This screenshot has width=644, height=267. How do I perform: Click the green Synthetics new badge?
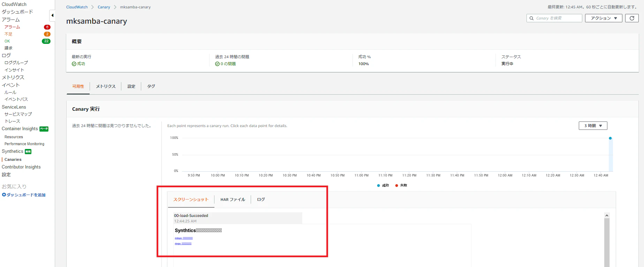pyautogui.click(x=28, y=151)
